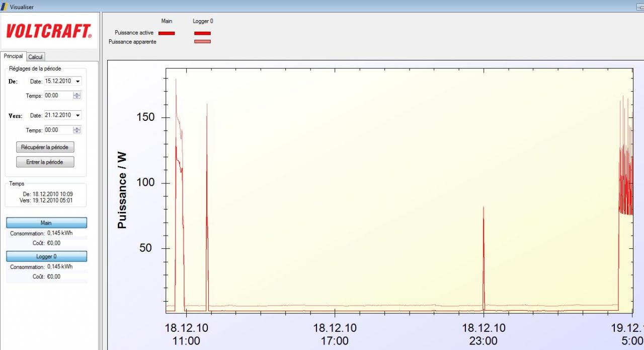Switch to the Calcul tab

click(35, 57)
